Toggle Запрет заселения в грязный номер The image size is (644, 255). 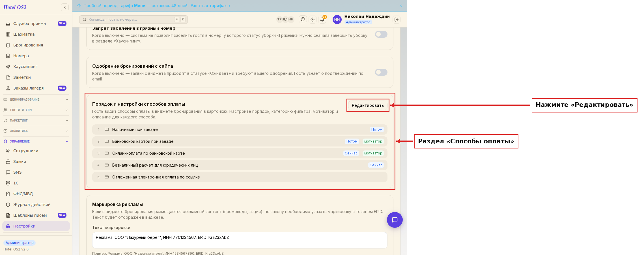tap(381, 34)
